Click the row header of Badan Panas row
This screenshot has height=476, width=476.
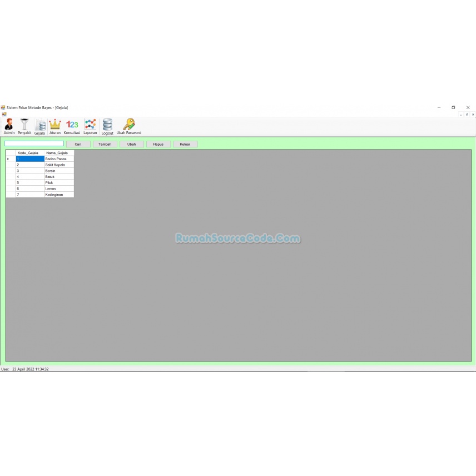(11, 159)
